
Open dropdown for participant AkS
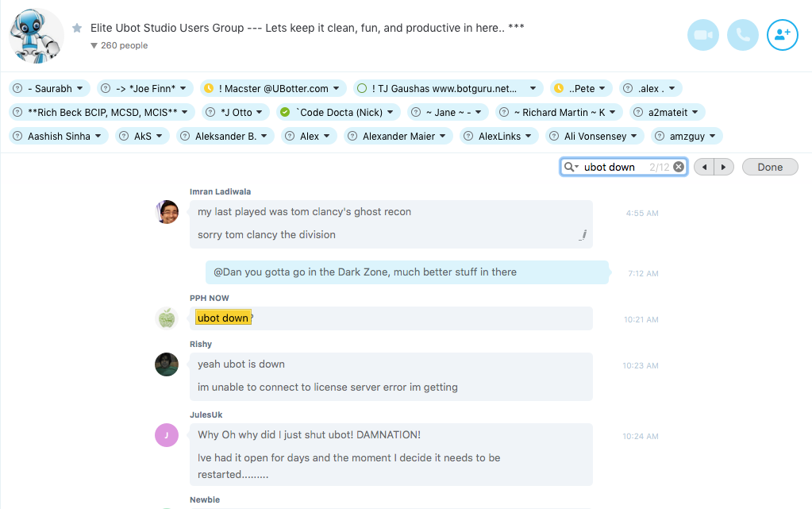pyautogui.click(x=159, y=137)
